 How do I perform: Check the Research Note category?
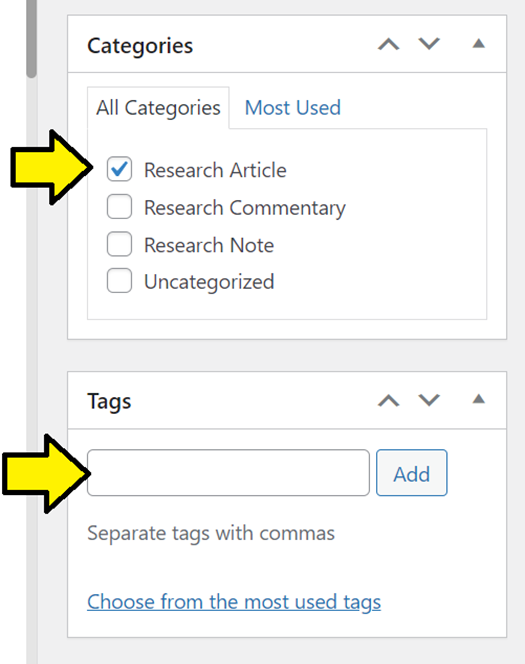coord(119,244)
